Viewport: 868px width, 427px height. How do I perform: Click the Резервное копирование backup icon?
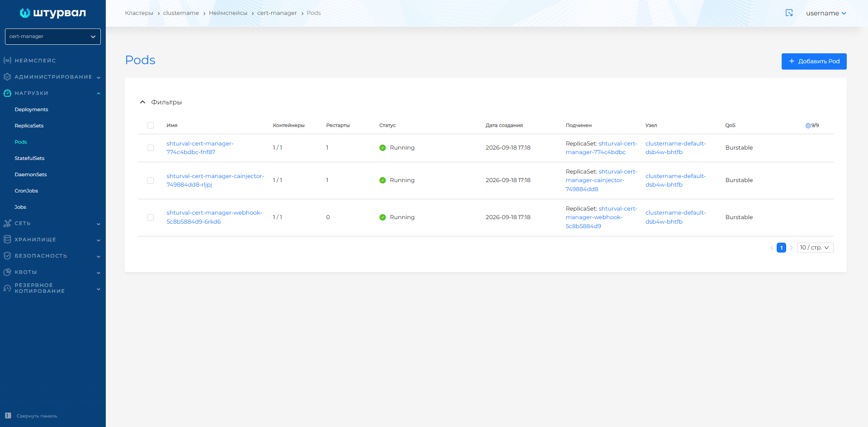coord(7,288)
